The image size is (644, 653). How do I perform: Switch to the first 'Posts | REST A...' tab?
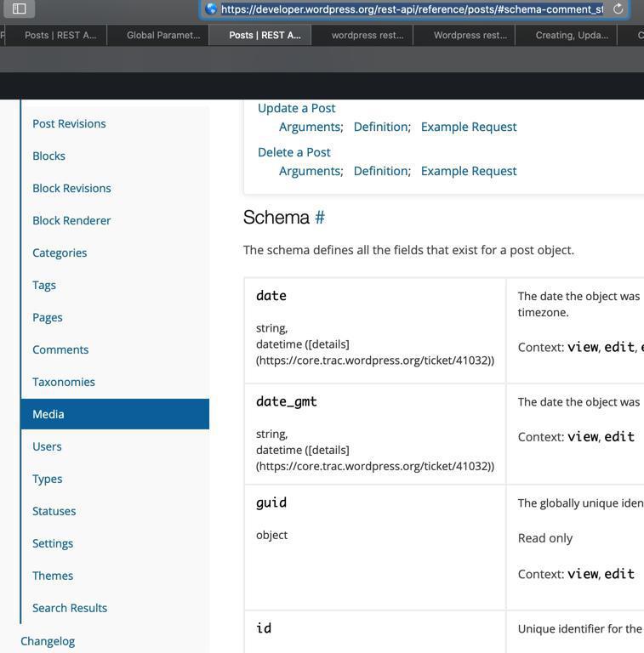(60, 36)
